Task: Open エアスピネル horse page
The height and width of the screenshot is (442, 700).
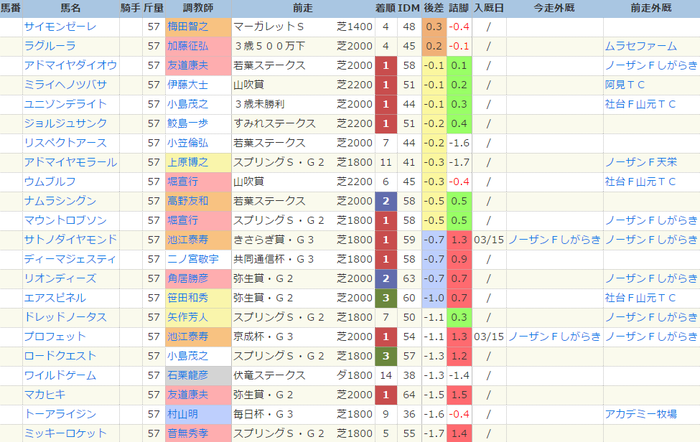Action: (55, 298)
